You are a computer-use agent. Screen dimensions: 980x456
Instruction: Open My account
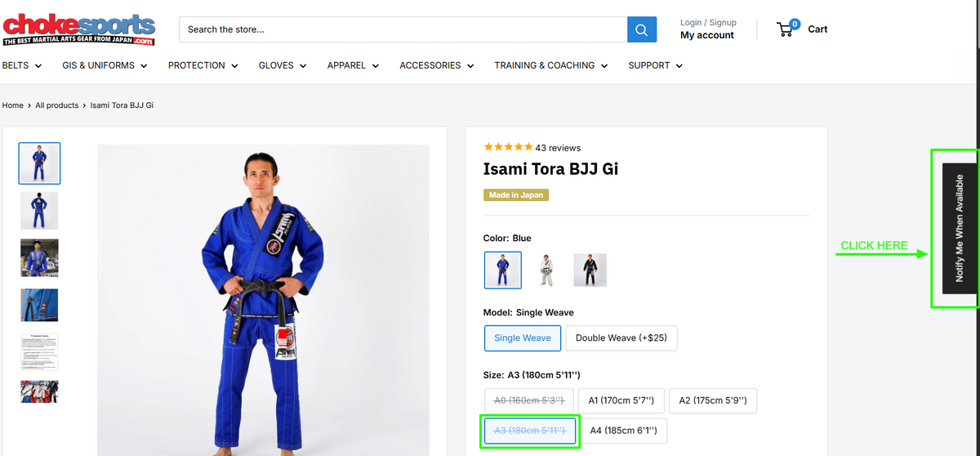707,35
